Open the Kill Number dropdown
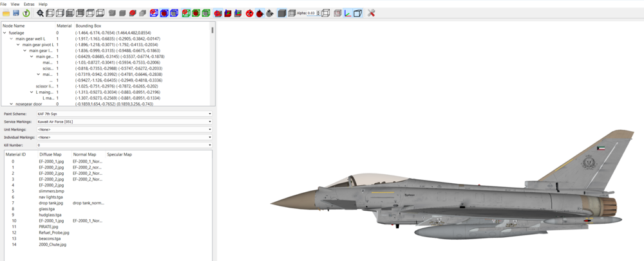Screen dimensions: 644x261 [x=124, y=145]
